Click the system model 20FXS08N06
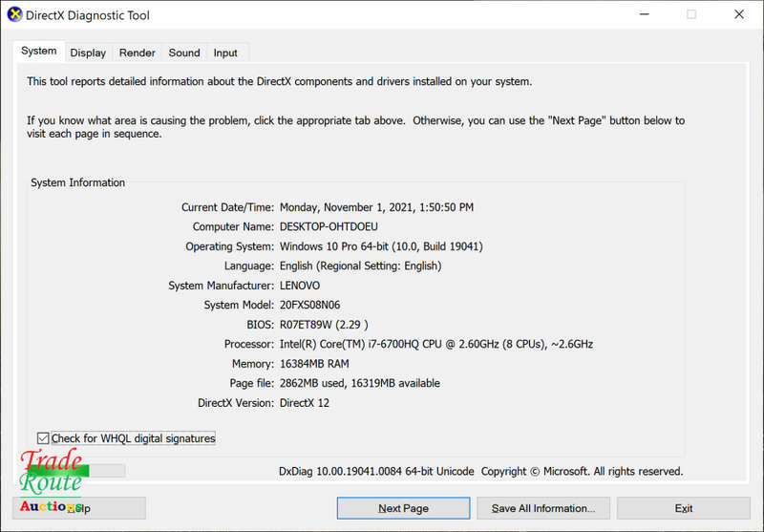This screenshot has height=532, width=764. (x=309, y=305)
